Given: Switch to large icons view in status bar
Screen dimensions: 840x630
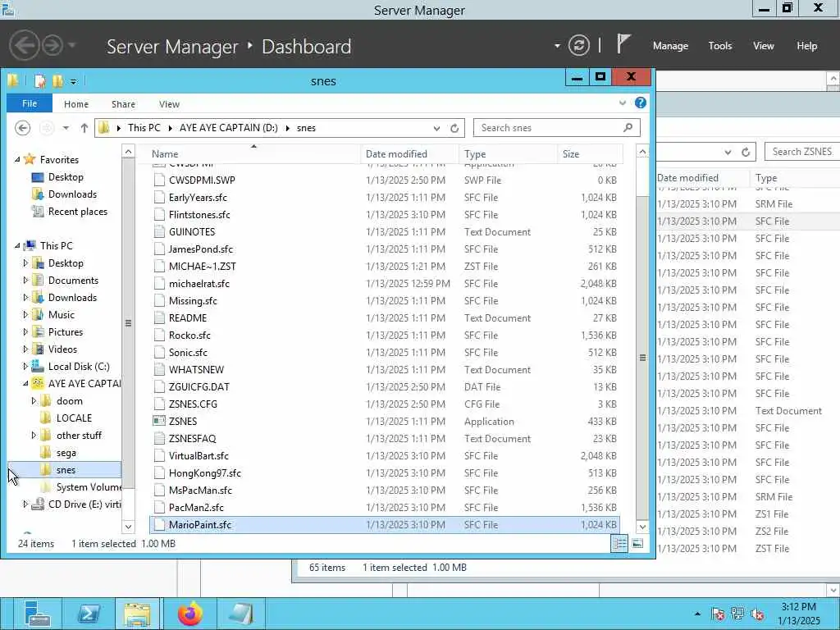Looking at the screenshot, I should coord(637,543).
